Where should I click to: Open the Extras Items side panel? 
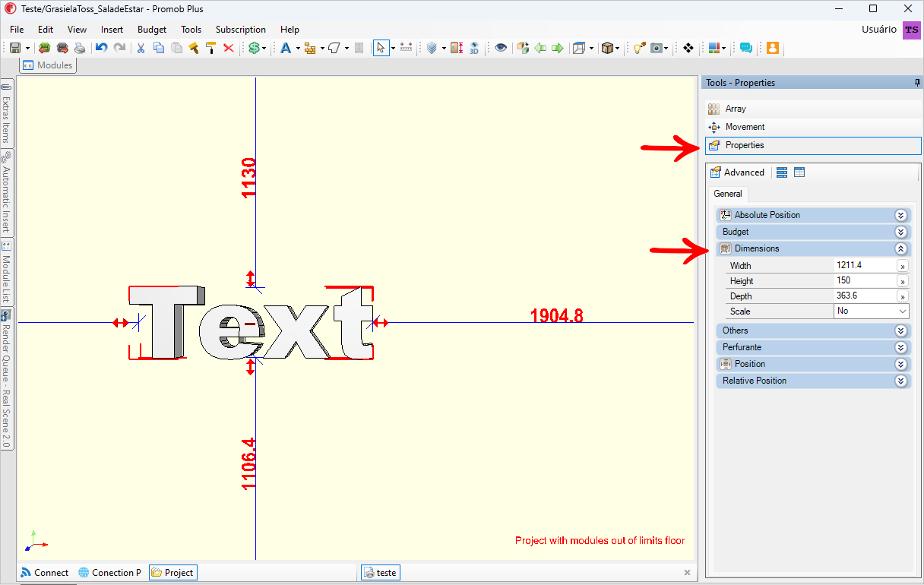tap(6, 113)
